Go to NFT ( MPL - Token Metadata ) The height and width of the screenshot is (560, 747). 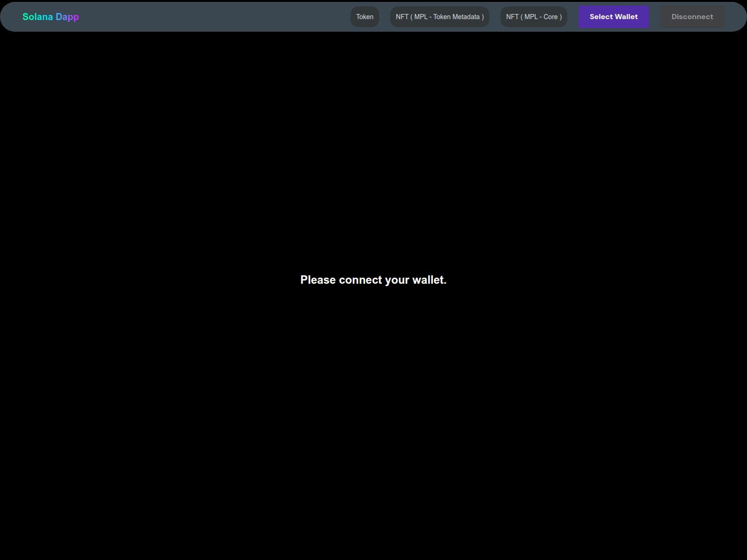[x=440, y=17]
